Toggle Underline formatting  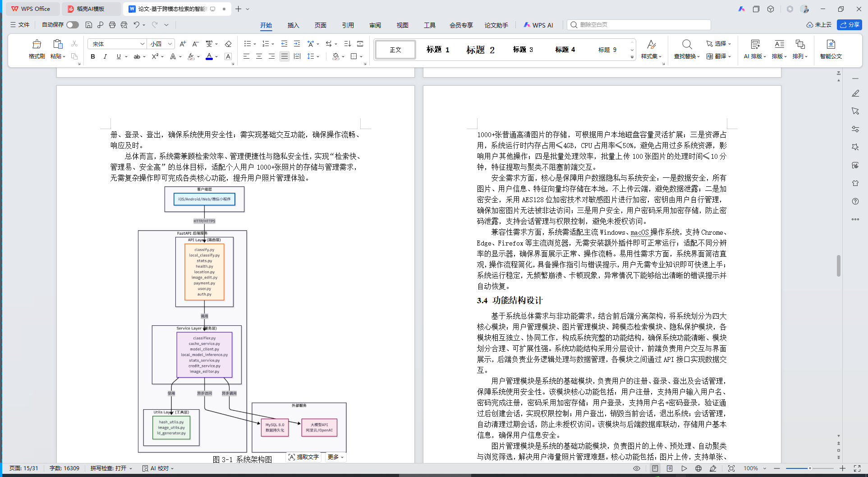pyautogui.click(x=119, y=56)
